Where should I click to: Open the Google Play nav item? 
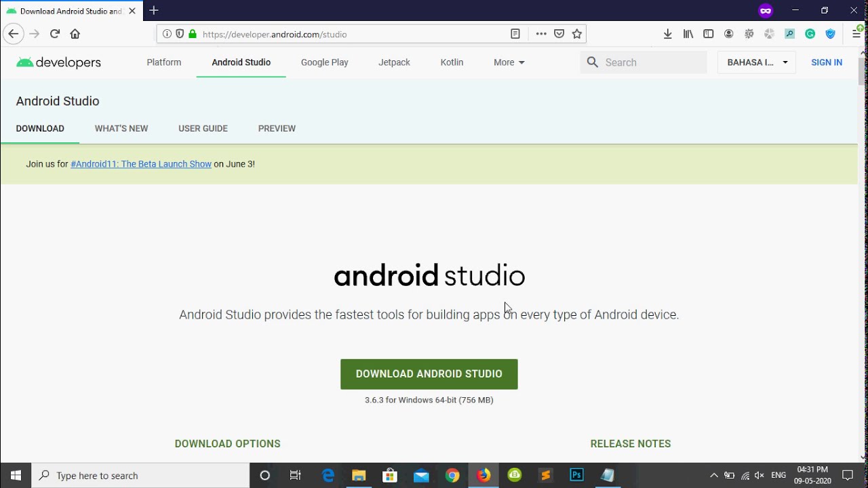tap(325, 62)
